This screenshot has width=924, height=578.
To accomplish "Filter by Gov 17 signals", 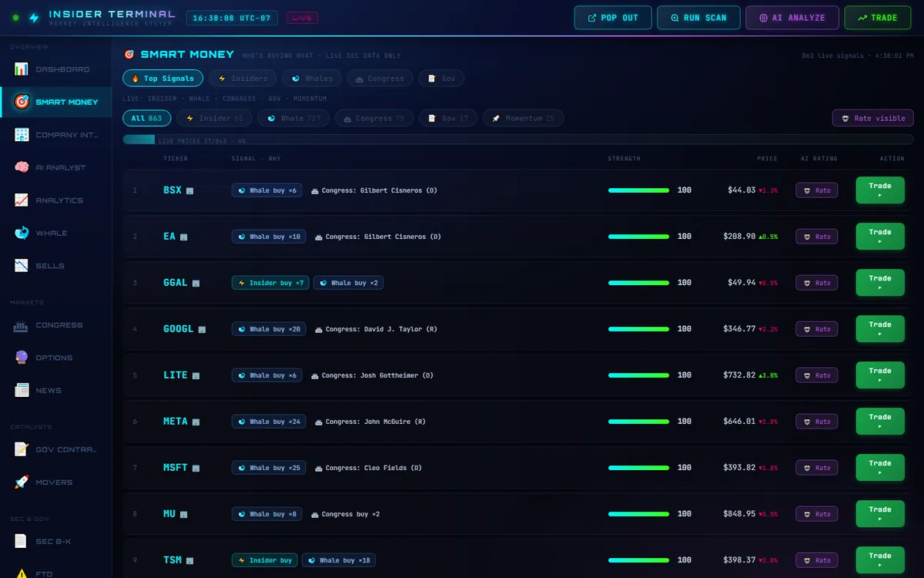I will 448,118.
